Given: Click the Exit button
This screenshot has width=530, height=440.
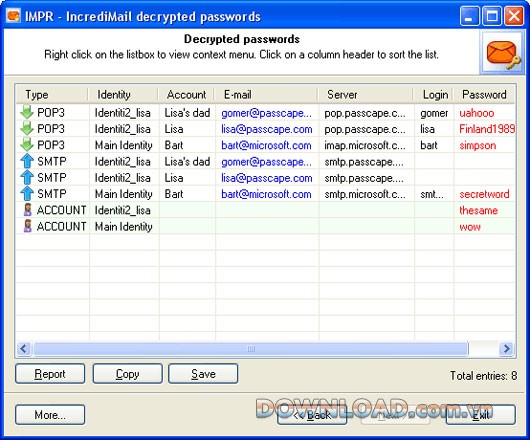Looking at the screenshot, I should tap(481, 415).
